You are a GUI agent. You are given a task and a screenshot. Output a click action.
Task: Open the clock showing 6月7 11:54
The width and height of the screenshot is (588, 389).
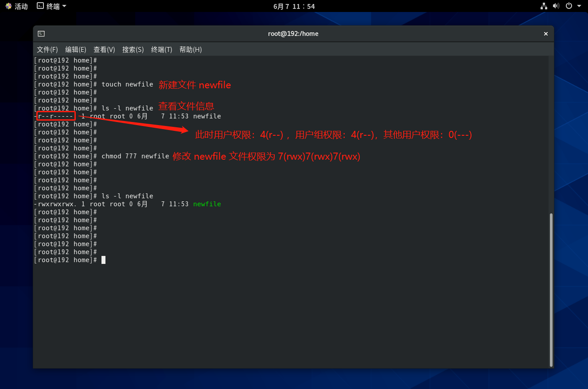point(294,6)
